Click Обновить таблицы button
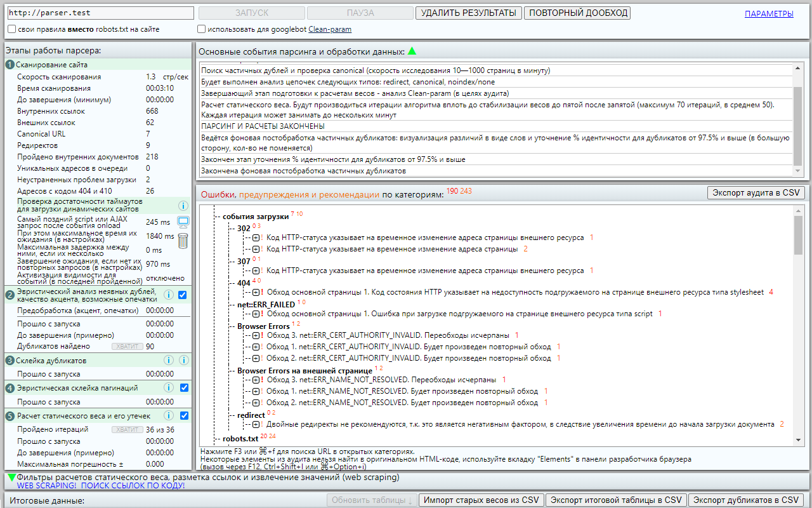 coord(372,500)
